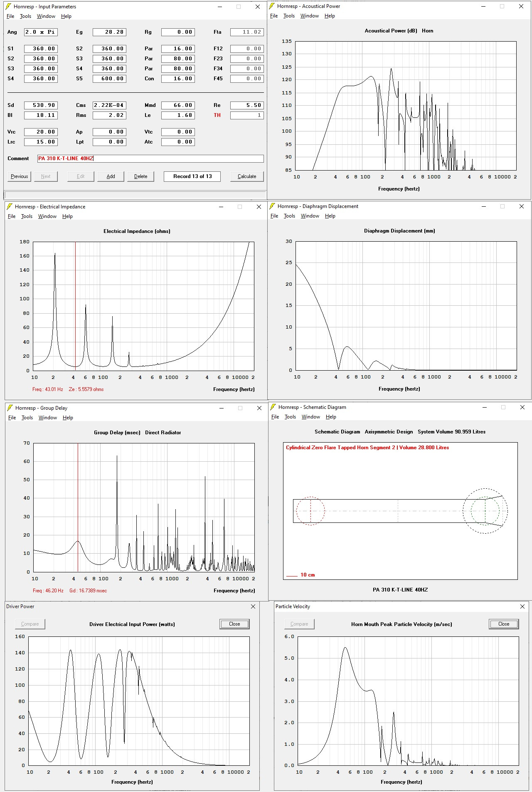Click the Add record button
Screen dimensions: 532x792
[x=111, y=176]
